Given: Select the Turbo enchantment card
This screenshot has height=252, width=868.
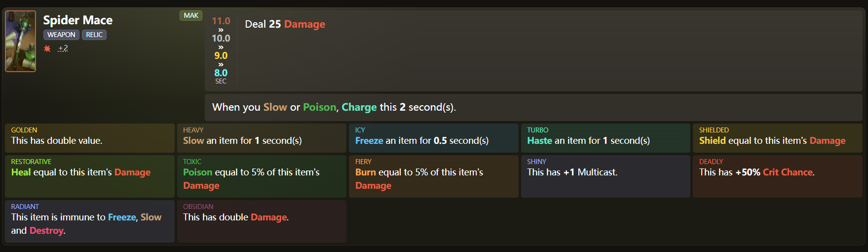Looking at the screenshot, I should [605, 137].
